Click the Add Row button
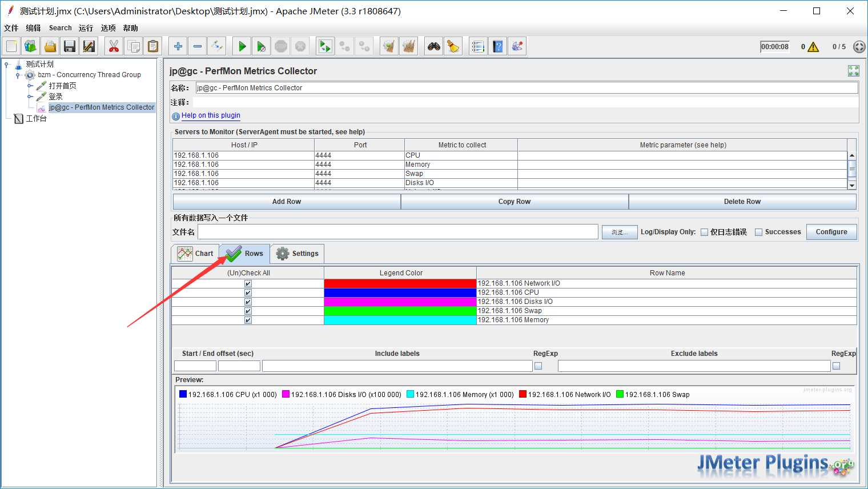This screenshot has height=489, width=868. point(287,202)
